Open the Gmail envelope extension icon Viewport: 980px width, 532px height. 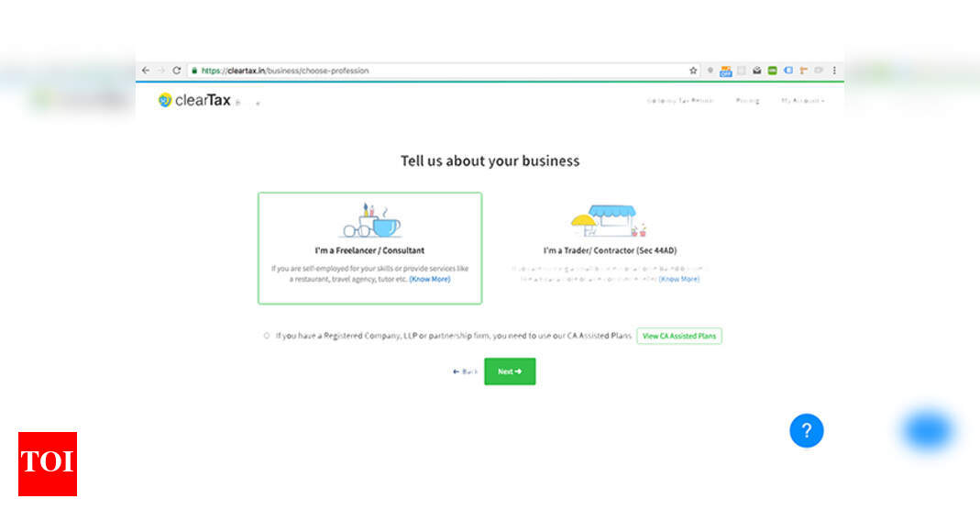click(x=756, y=71)
